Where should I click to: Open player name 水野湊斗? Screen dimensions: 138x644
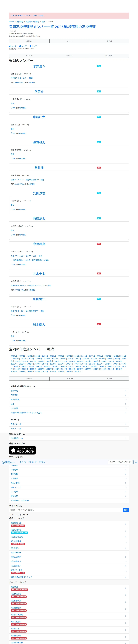tap(39, 66)
